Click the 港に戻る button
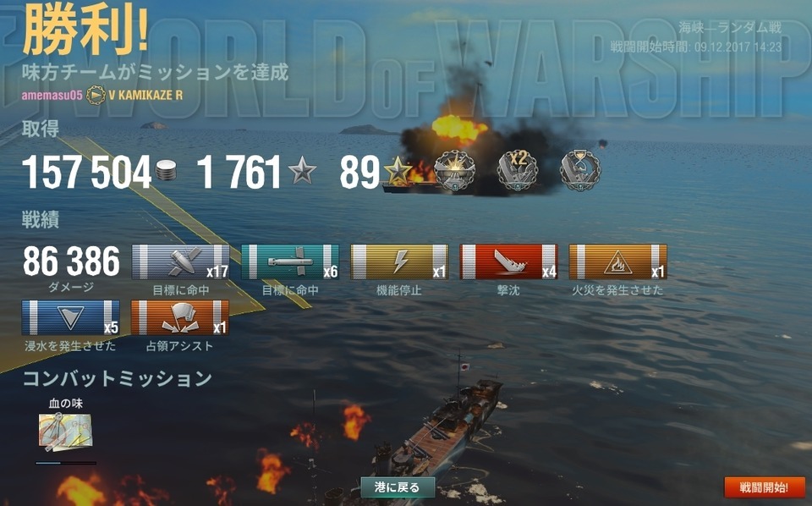 pos(398,487)
